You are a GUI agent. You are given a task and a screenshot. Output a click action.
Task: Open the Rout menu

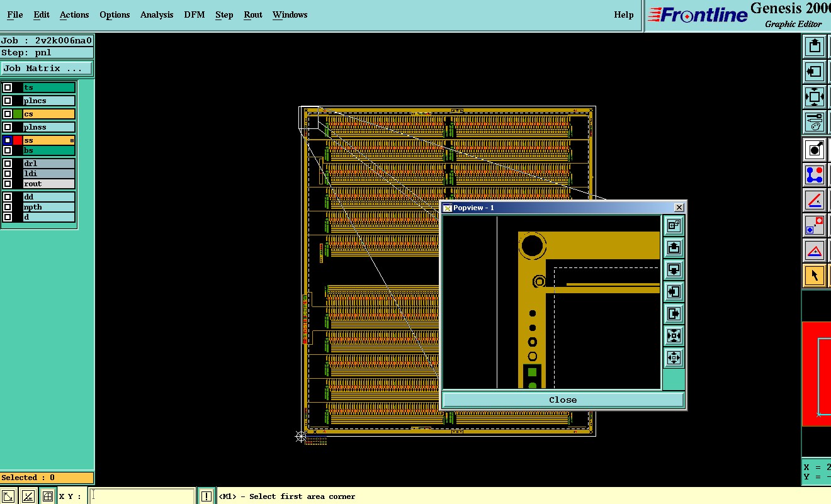pos(253,14)
